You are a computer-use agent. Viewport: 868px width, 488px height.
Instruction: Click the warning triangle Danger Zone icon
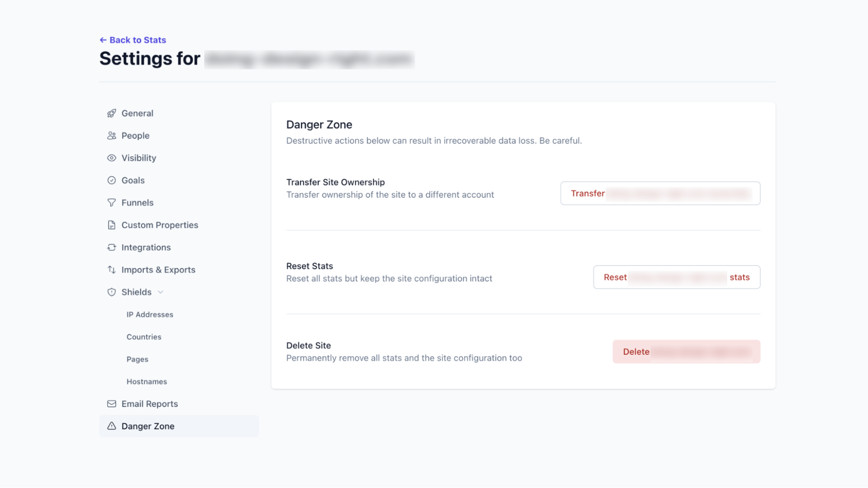(x=112, y=426)
